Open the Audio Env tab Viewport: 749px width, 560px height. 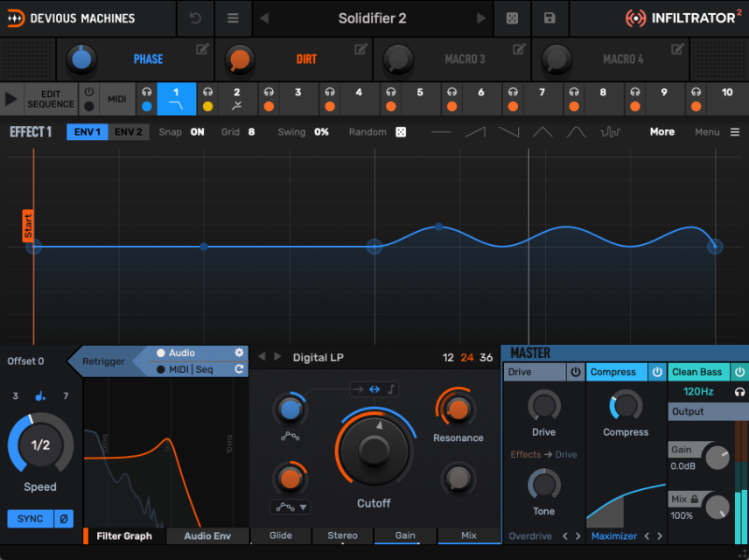(207, 536)
